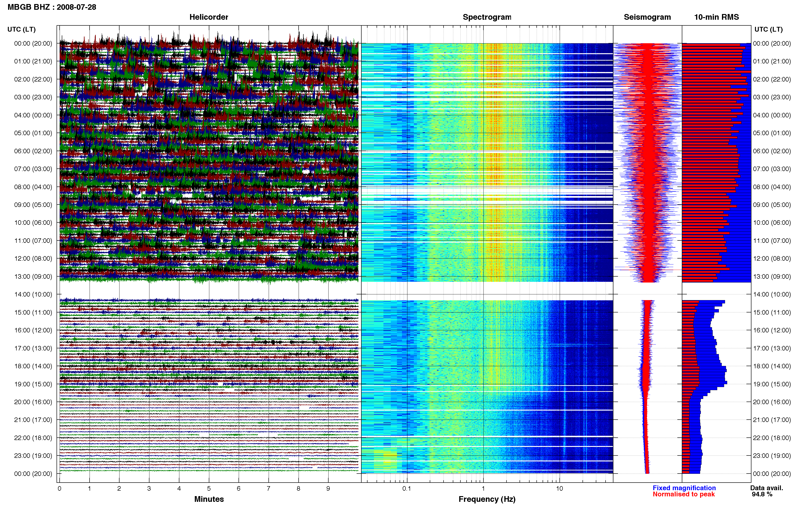This screenshot has height=508, width=812.
Task: Click "09:00 (05:00)" on the left time axis
Action: tap(33, 205)
